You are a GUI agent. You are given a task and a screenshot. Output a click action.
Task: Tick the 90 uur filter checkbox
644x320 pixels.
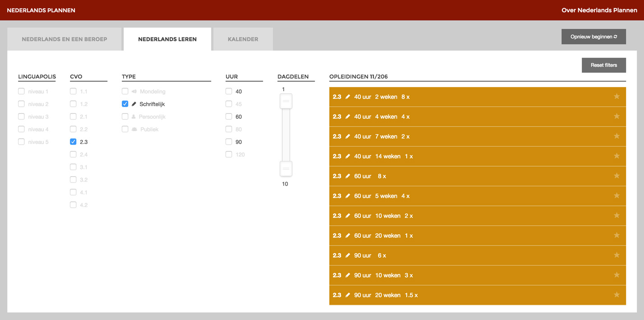tap(229, 142)
